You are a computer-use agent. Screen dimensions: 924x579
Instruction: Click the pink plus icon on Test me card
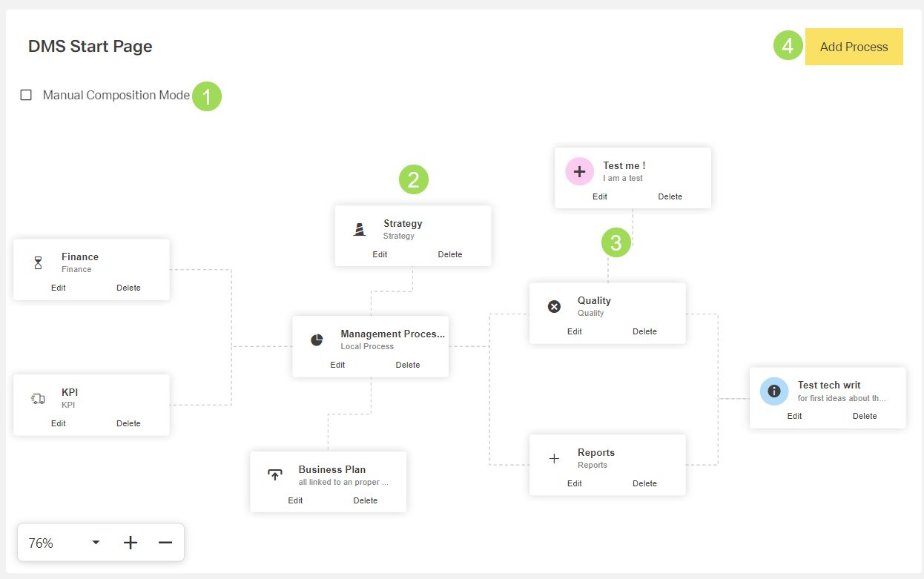579,171
